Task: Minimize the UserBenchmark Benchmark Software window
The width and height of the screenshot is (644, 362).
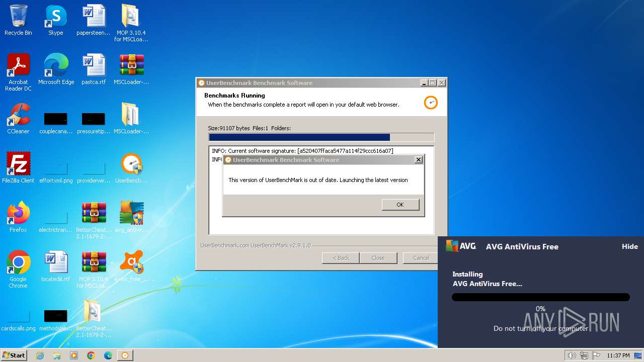Action: click(424, 83)
